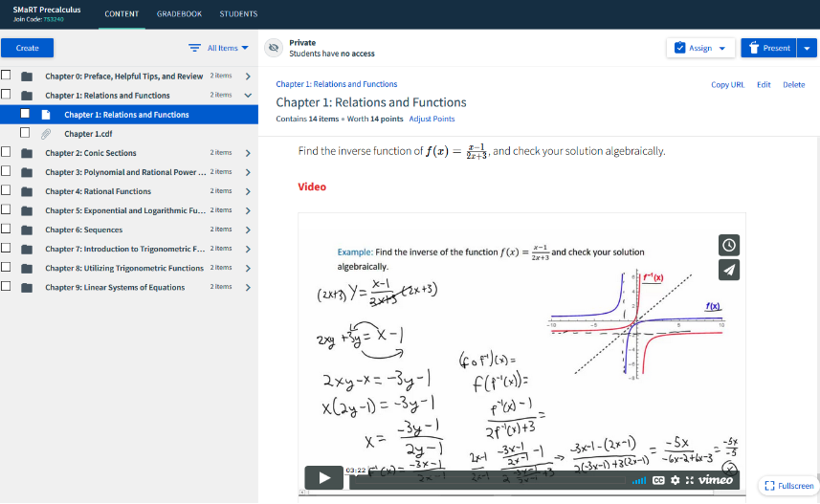820x504 pixels.
Task: Toggle closed captions on the video
Action: 658,480
